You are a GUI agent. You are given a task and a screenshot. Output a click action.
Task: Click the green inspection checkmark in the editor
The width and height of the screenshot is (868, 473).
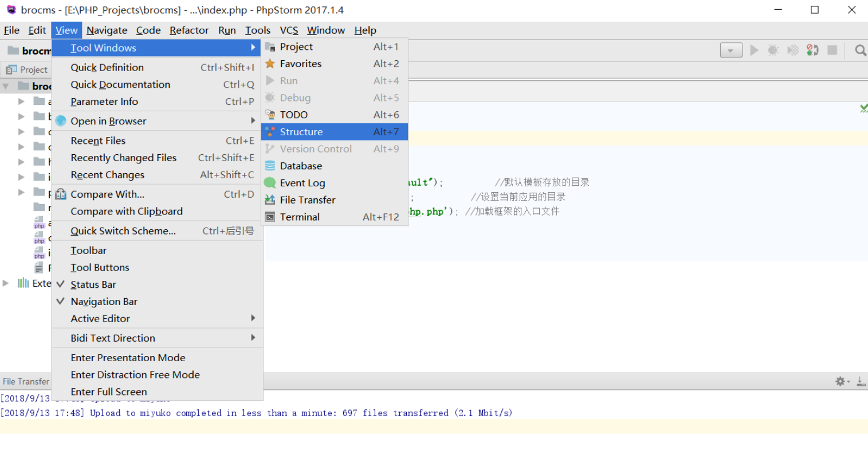pyautogui.click(x=863, y=108)
